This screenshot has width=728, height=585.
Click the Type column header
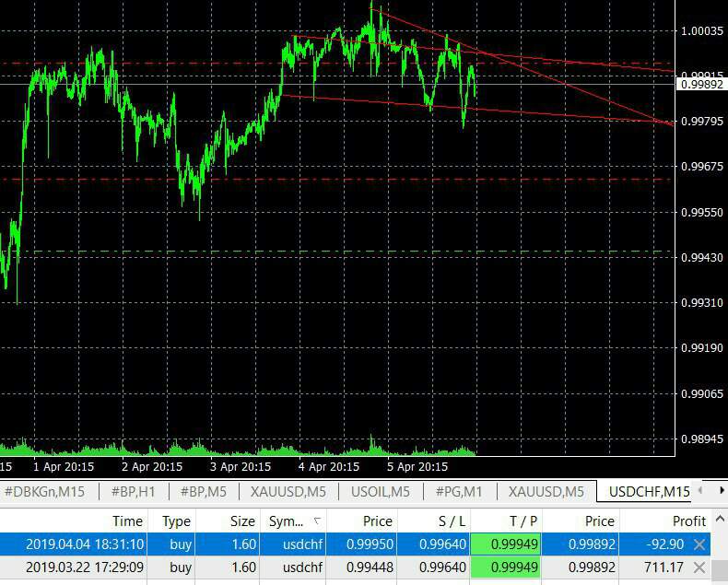176,521
